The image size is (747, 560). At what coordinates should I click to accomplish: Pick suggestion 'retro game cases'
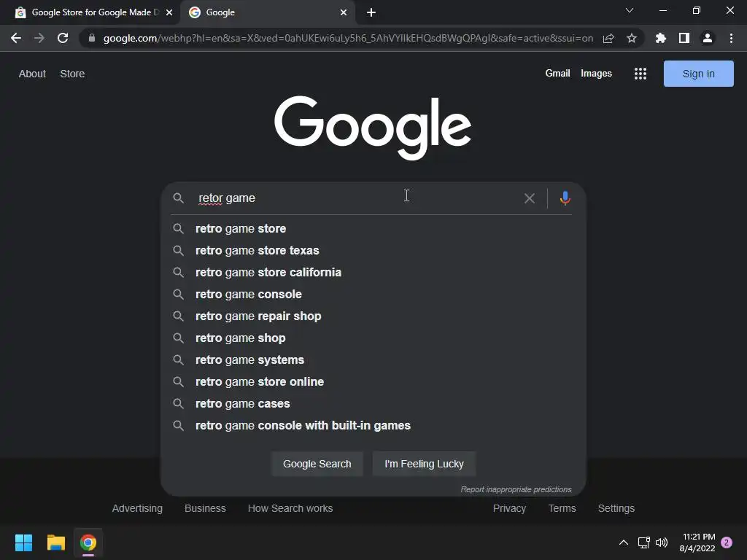click(373, 404)
